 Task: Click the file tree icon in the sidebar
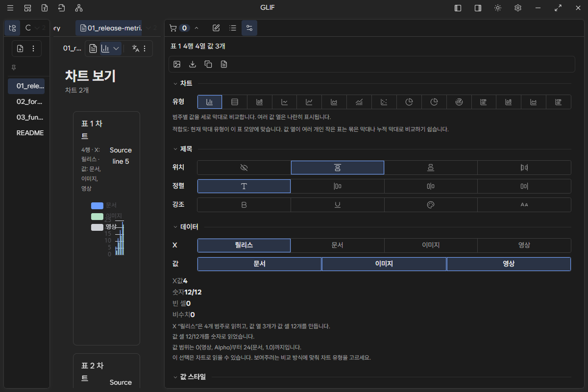coord(12,28)
